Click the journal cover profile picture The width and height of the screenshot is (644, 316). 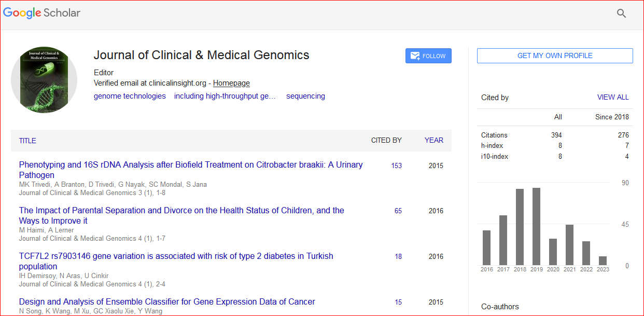point(44,80)
